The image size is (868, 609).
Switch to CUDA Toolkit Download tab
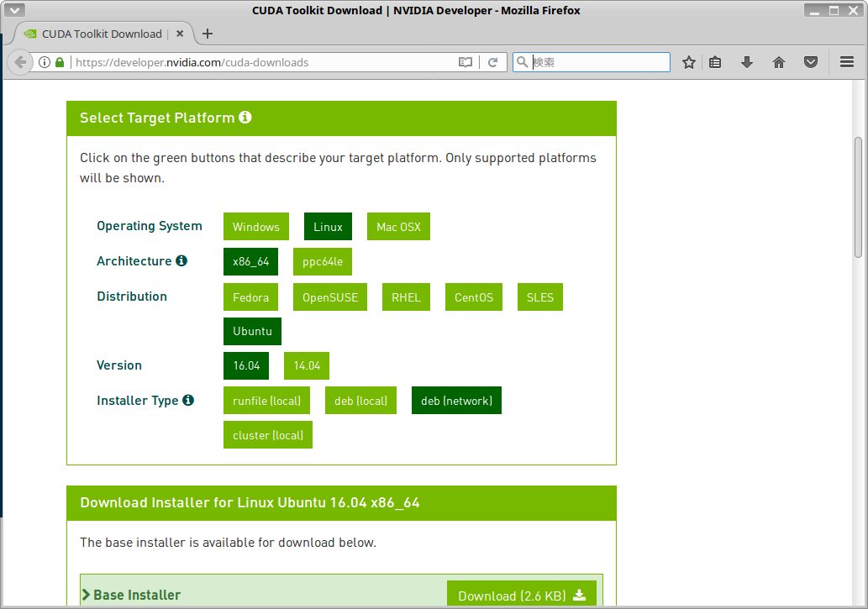[101, 34]
